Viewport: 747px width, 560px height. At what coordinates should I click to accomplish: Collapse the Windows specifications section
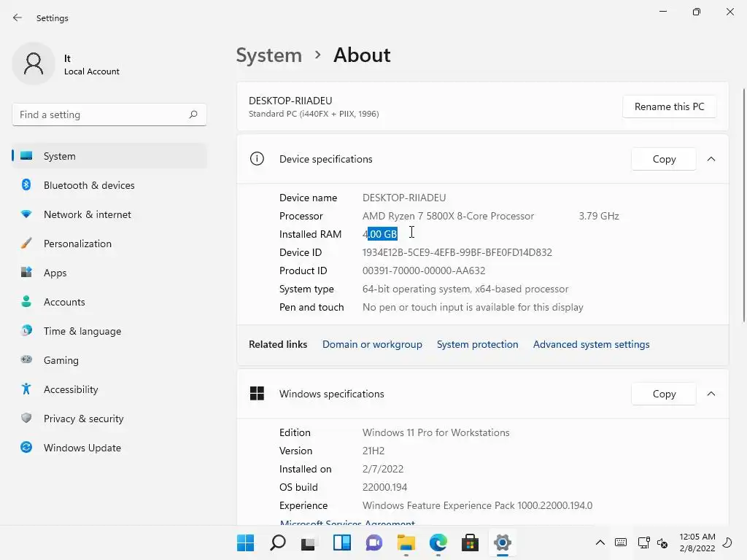pos(711,394)
